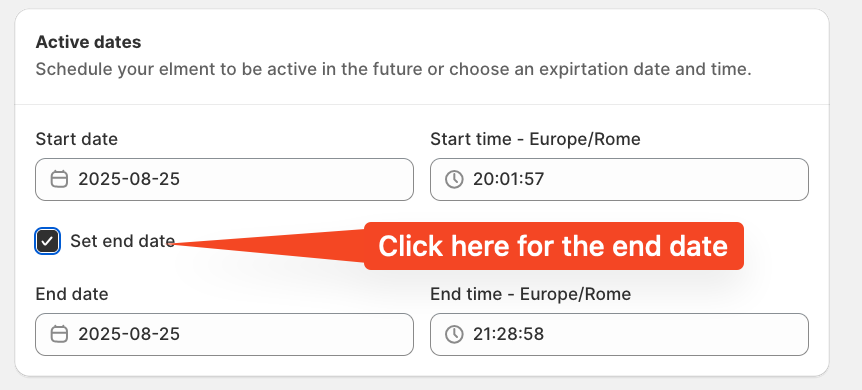
Task: Click the 'End time - Europe/Rome' label
Action: click(531, 294)
